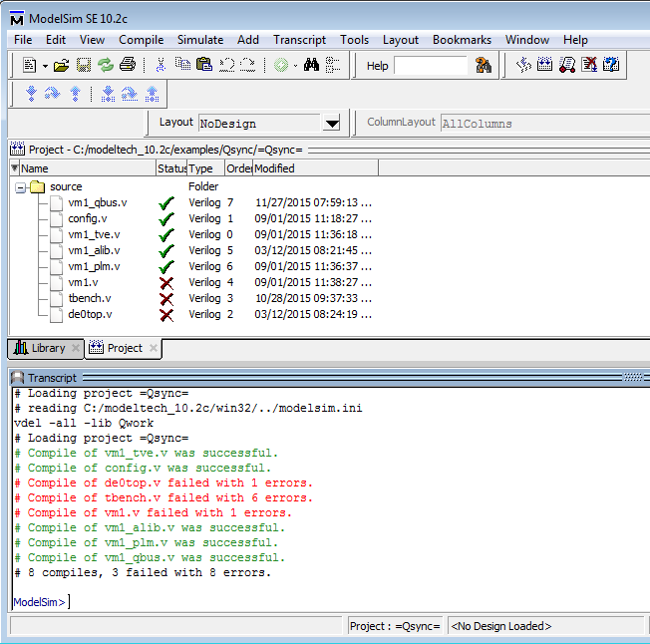Click the Print icon in toolbar
This screenshot has width=650, height=644.
tap(128, 66)
